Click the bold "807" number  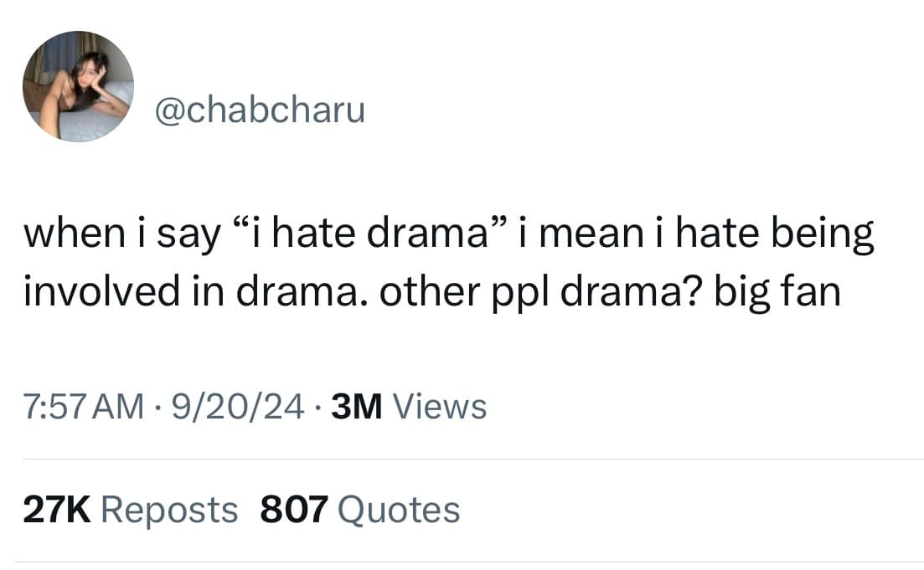[293, 509]
